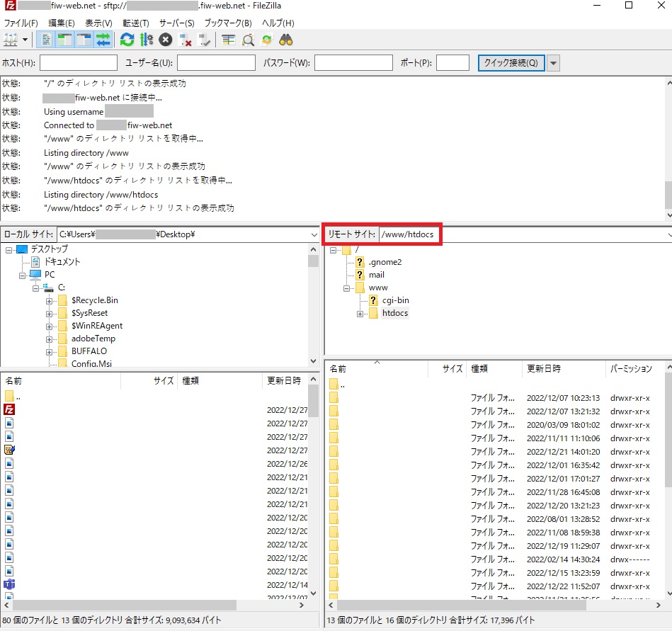Toggle remote directory tree display
The height and width of the screenshot is (631, 672).
coord(84,40)
